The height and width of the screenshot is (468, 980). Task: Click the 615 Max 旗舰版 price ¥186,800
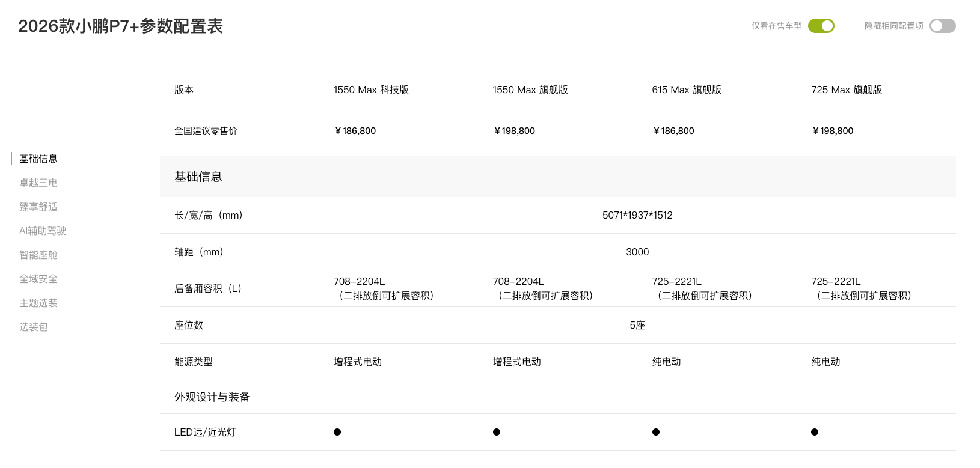[673, 131]
